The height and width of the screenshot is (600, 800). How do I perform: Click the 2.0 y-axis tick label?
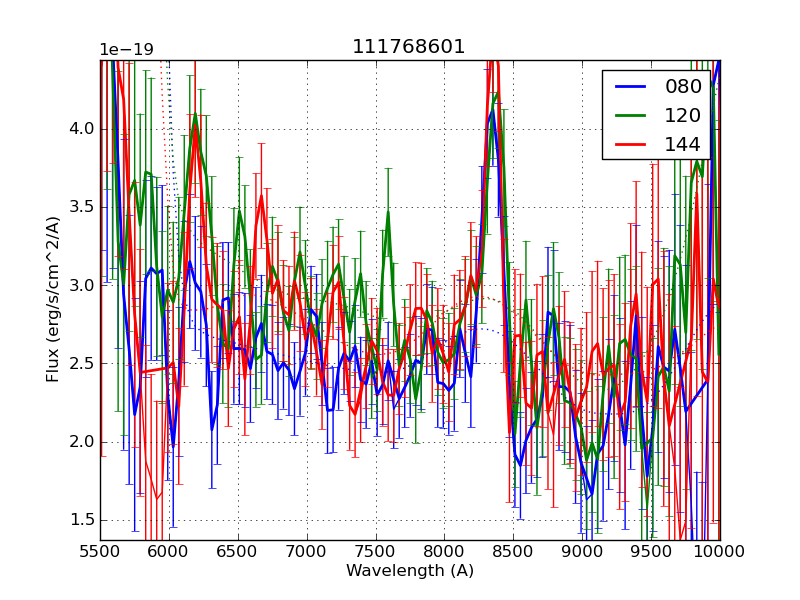point(82,442)
